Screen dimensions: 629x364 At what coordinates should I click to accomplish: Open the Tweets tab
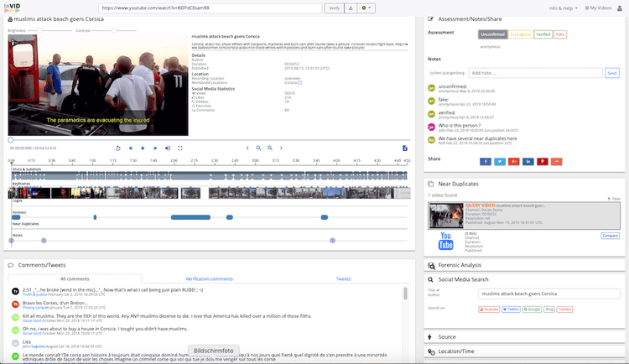[x=343, y=278]
